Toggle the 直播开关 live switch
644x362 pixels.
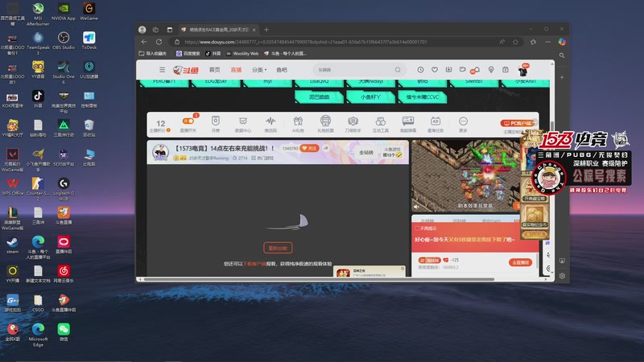tap(188, 121)
